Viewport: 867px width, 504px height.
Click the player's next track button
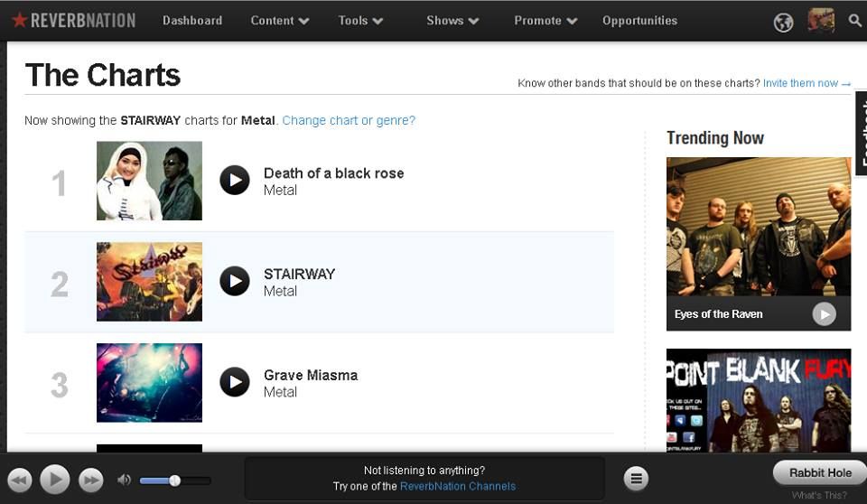90,480
